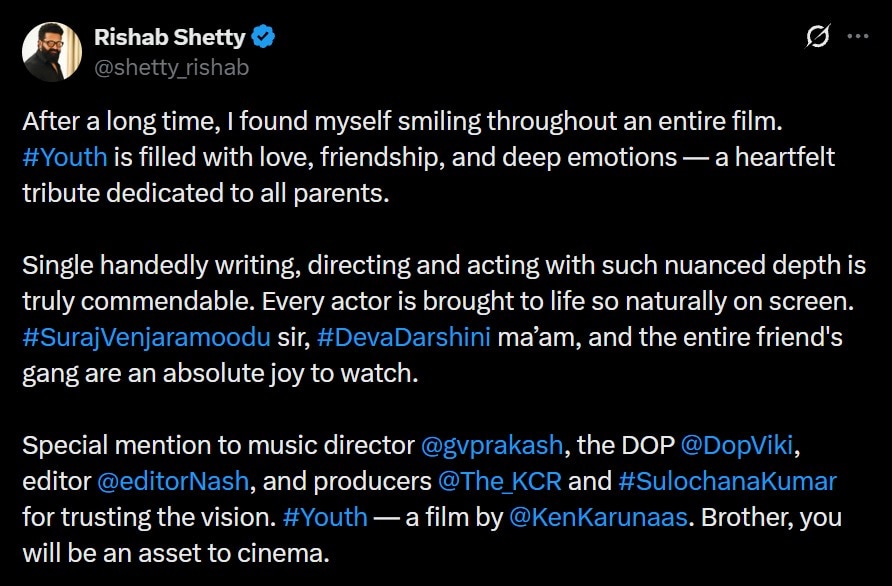Open the @shetty_rishab handle
This screenshot has height=586, width=892.
(x=171, y=68)
